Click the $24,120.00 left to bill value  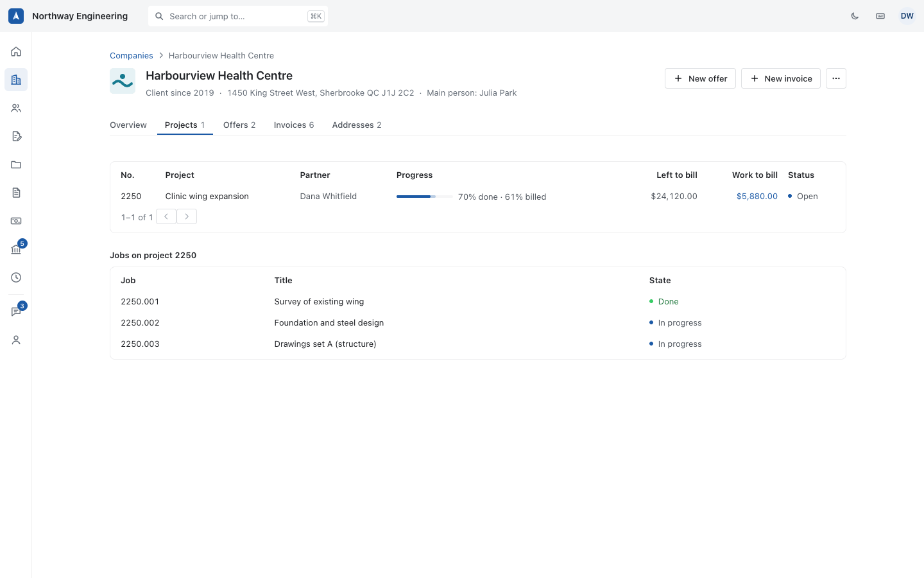click(674, 197)
